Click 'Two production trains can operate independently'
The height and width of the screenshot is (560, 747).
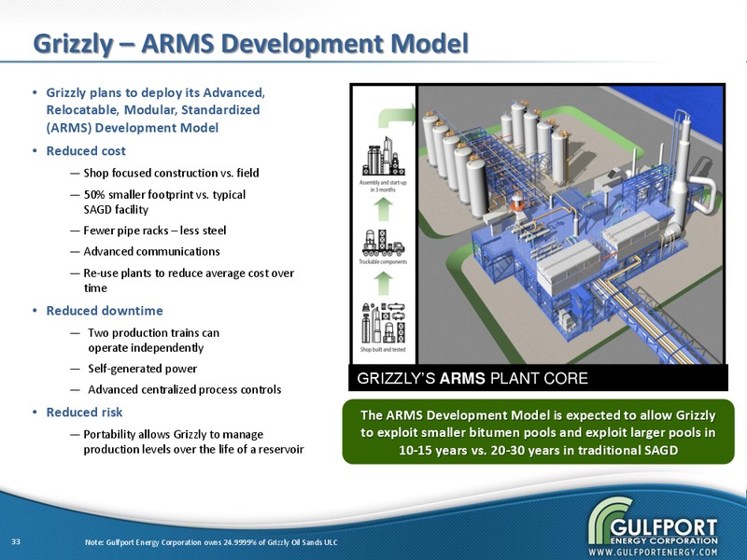[x=153, y=340]
